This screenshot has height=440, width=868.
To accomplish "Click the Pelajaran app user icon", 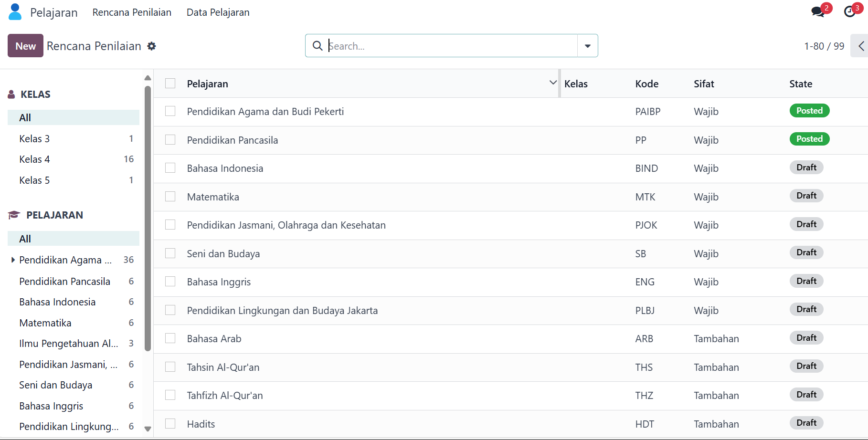I will (15, 12).
